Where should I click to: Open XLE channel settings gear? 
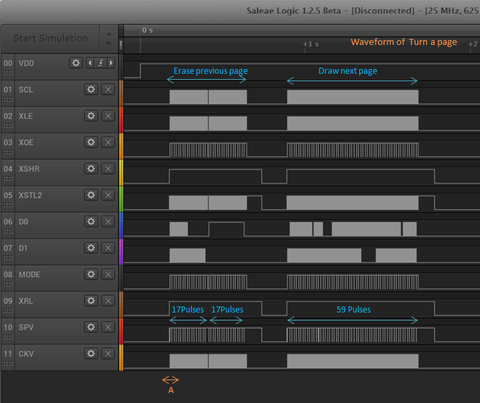(91, 116)
